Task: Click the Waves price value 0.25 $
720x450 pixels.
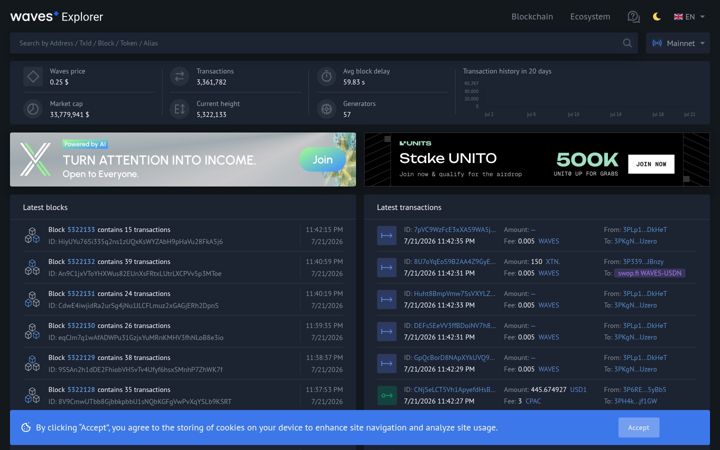Action: [59, 82]
